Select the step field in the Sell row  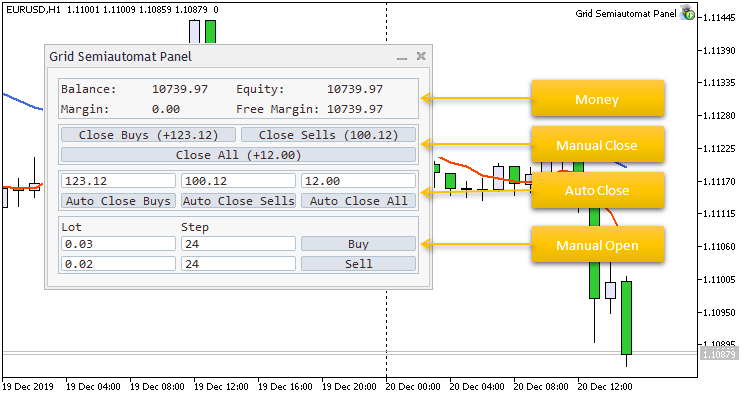click(238, 264)
